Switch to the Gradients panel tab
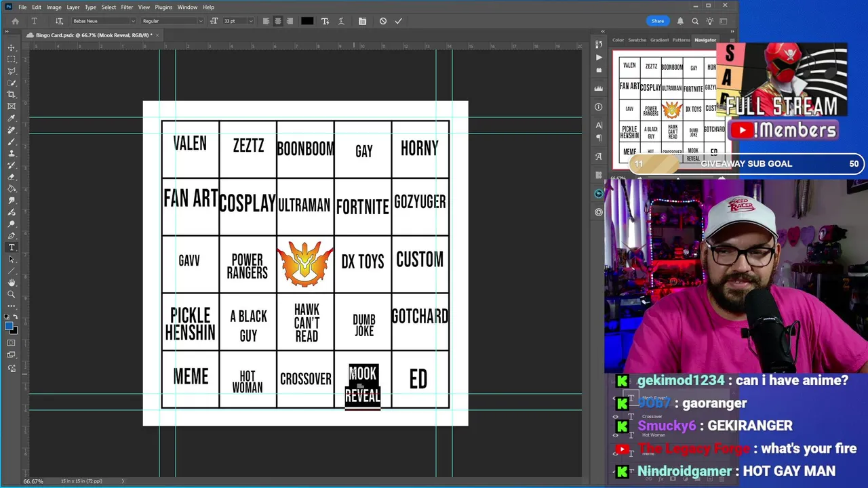 tap(659, 40)
